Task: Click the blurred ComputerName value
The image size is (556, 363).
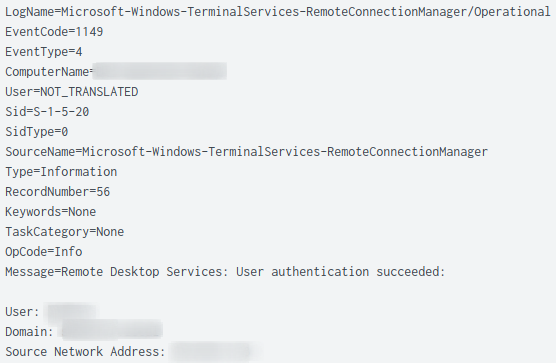Action: (x=160, y=72)
